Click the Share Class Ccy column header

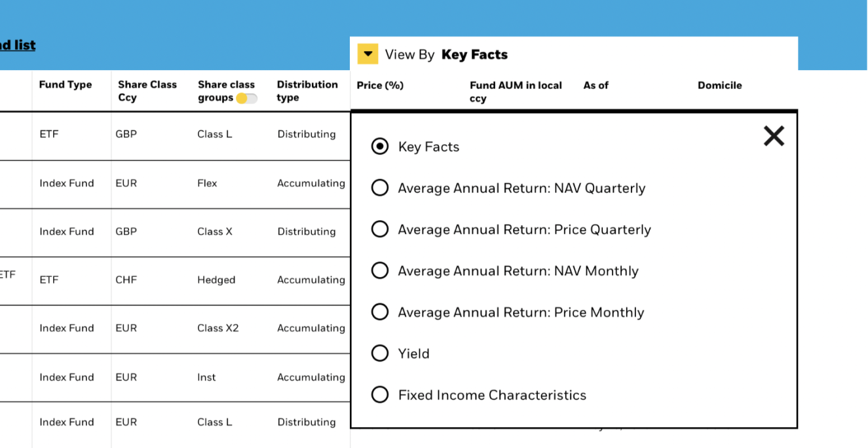tap(147, 91)
